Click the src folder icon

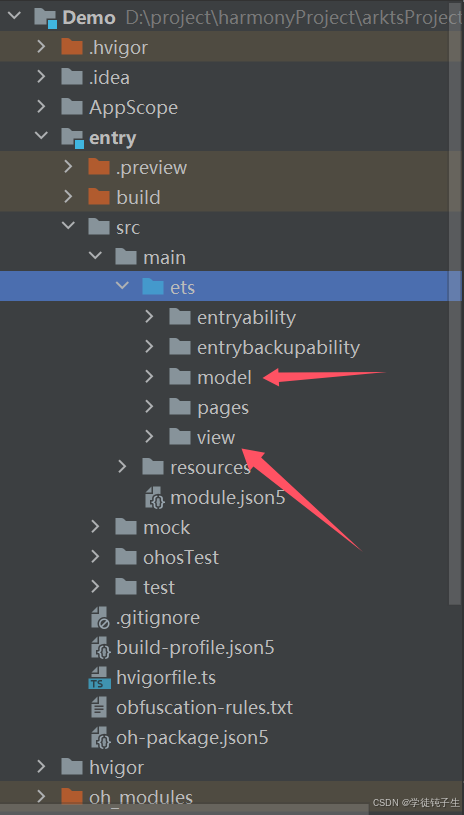(99, 227)
